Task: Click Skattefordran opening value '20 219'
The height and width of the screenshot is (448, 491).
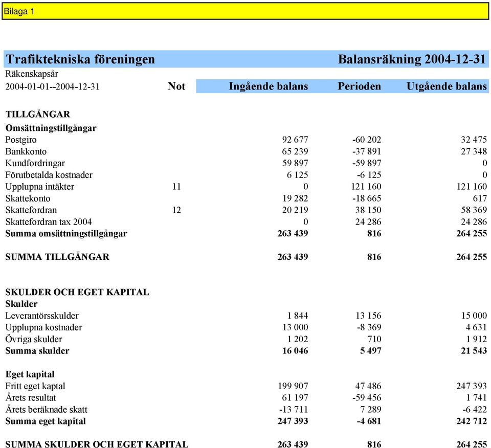Action: 295,210
